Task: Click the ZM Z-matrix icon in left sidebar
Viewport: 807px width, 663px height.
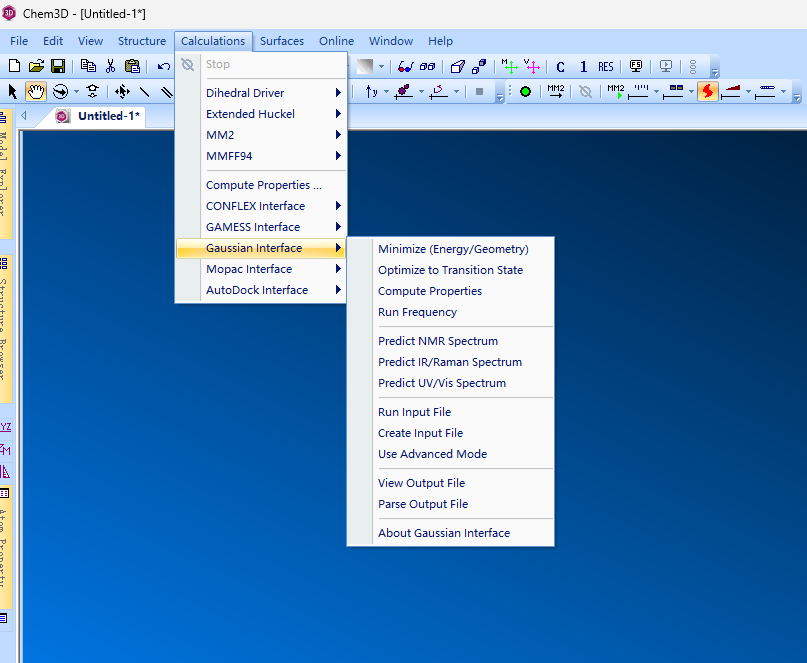Action: point(5,449)
